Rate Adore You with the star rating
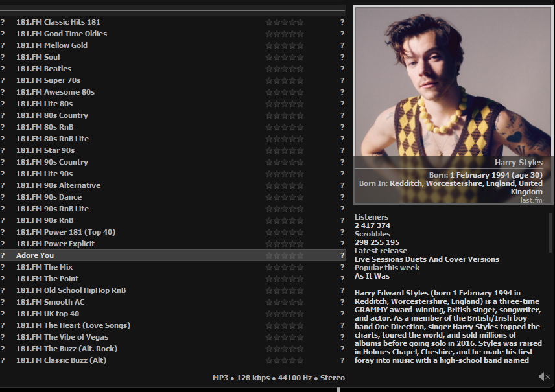555x392 pixels. [x=285, y=255]
